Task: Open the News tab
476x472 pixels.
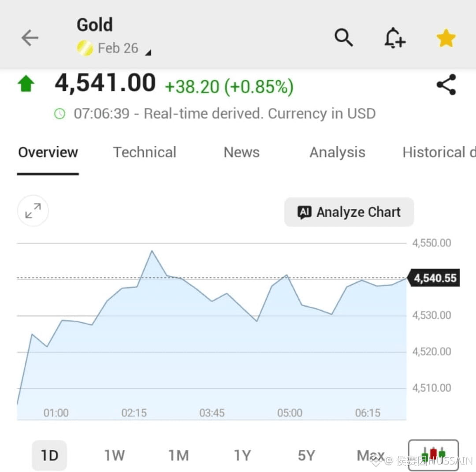Action: pyautogui.click(x=241, y=152)
